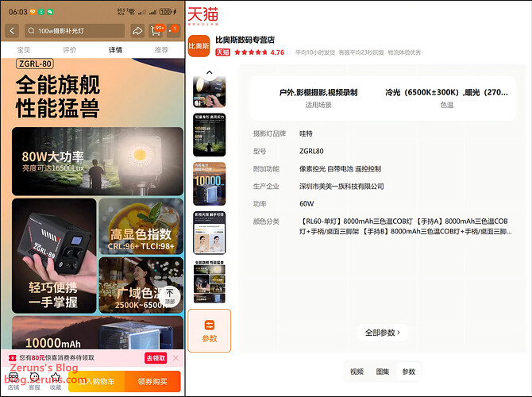The height and width of the screenshot is (397, 532).
Task: Switch to the 宝贝 tab
Action: click(24, 49)
